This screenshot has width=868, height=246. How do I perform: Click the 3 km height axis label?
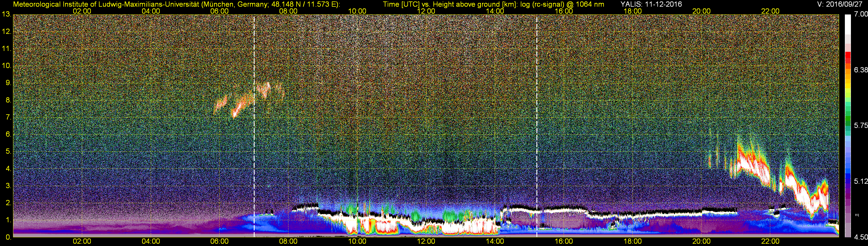(x=8, y=186)
